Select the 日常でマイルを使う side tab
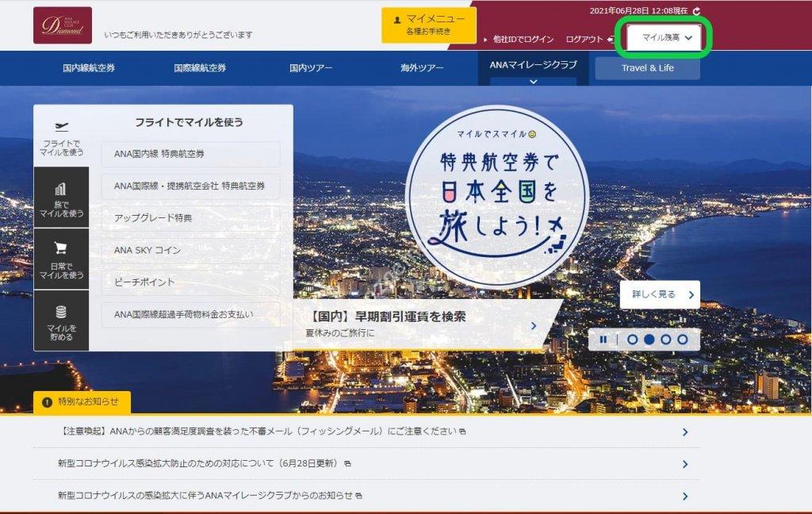This screenshot has width=812, height=514. pos(61,259)
